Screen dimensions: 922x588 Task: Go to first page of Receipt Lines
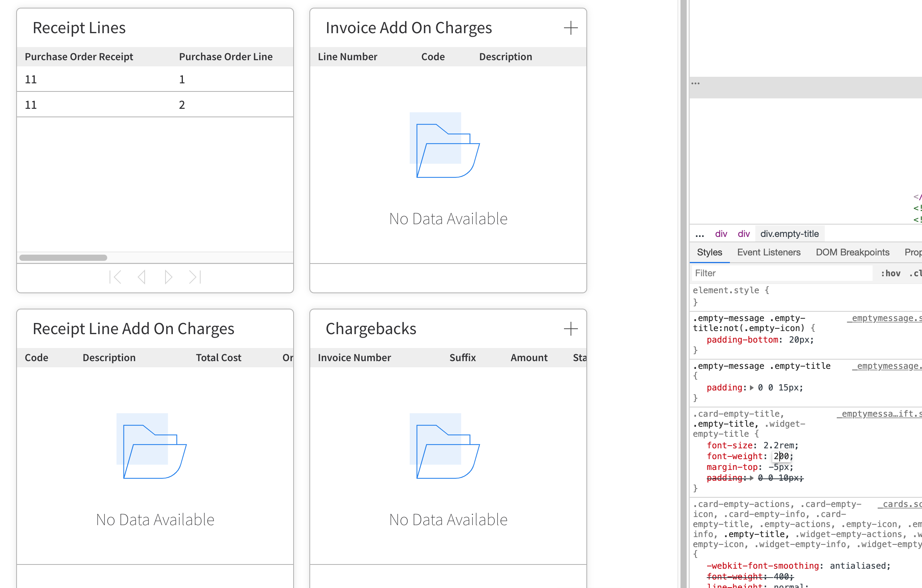(x=115, y=277)
